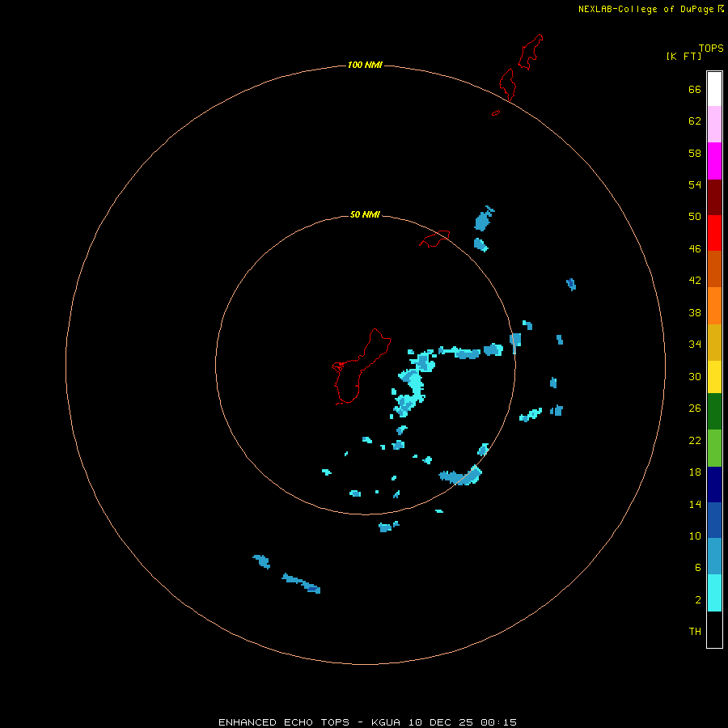Click the navy 22 K FT legend swatch
Viewport: 728px width, 728px height.
(x=714, y=485)
